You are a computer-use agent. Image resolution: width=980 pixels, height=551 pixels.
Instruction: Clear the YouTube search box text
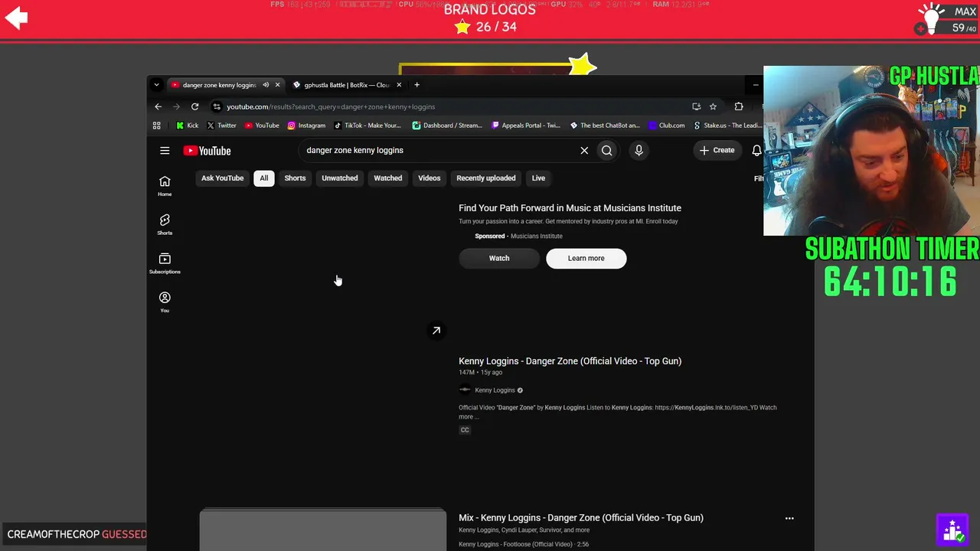pos(584,151)
